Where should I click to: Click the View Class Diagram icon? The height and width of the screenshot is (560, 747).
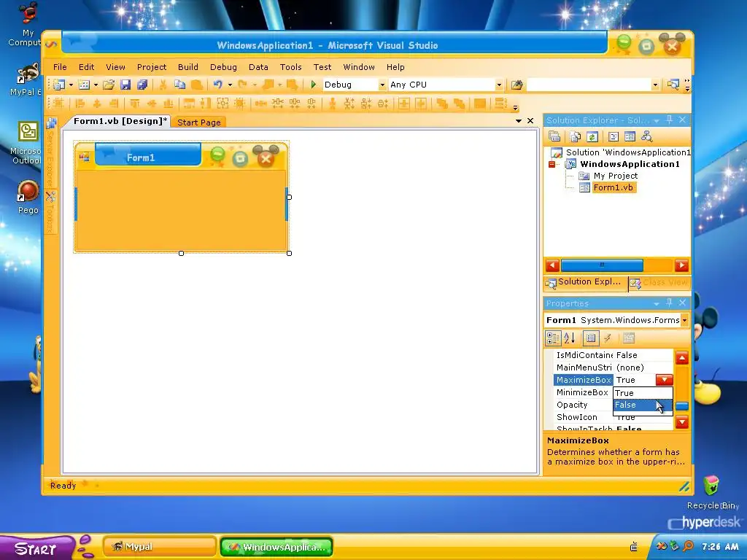[x=646, y=136]
